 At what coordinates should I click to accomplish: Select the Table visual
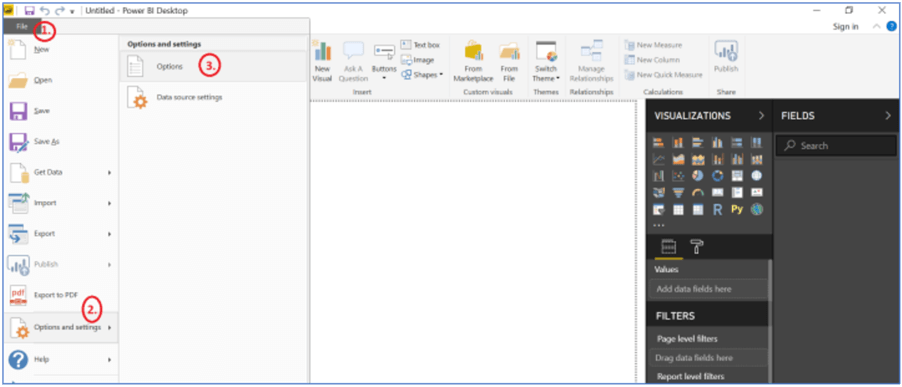point(679,210)
